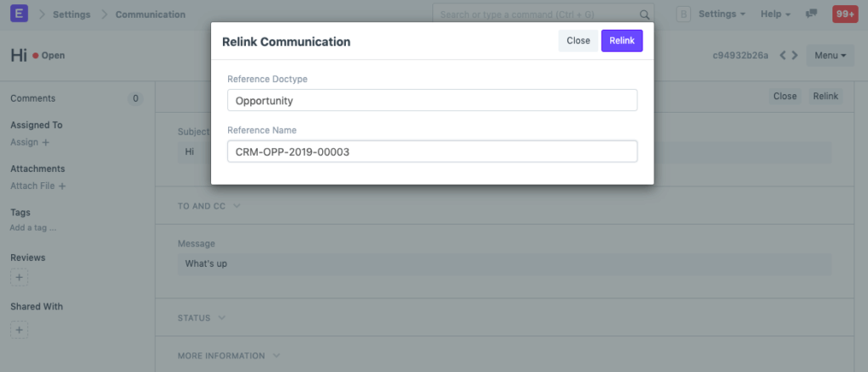Screen dimensions: 868x372
Task: Click the Reference Name field
Action: [432, 152]
